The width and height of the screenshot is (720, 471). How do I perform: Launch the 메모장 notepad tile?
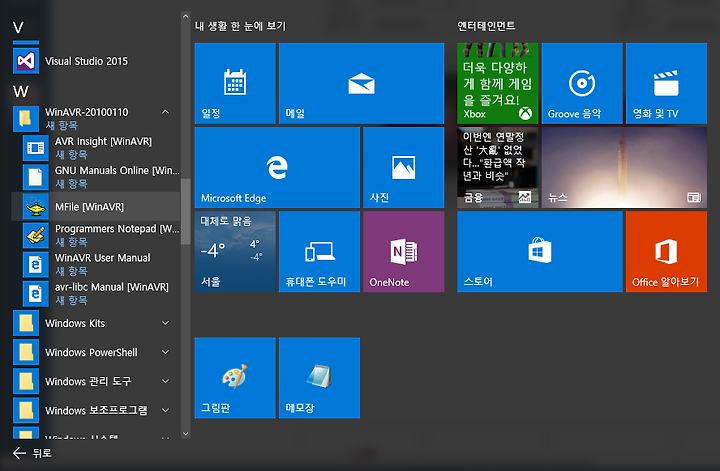click(319, 378)
